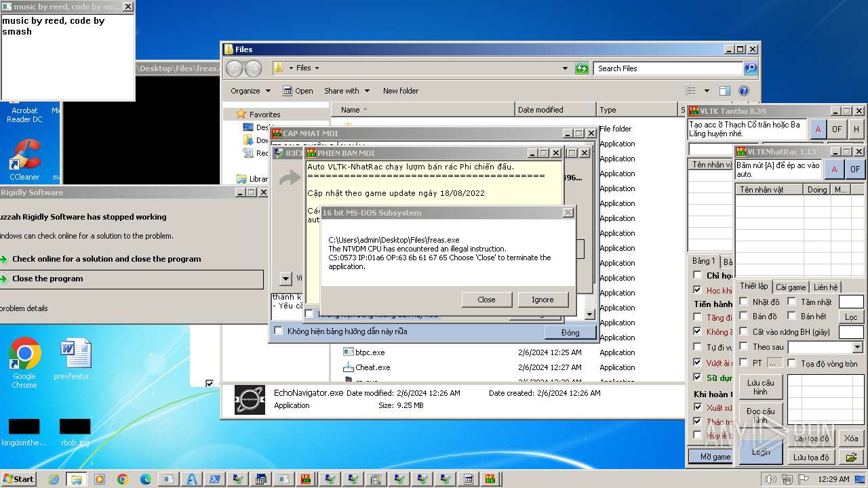Click Chrome icon on taskbar

122,479
